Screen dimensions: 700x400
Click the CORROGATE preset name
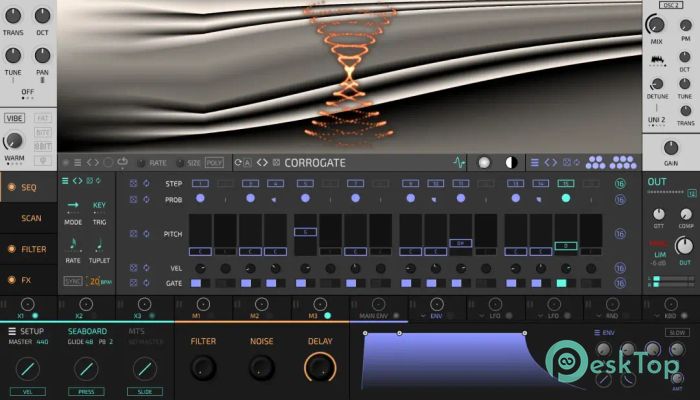pyautogui.click(x=314, y=162)
